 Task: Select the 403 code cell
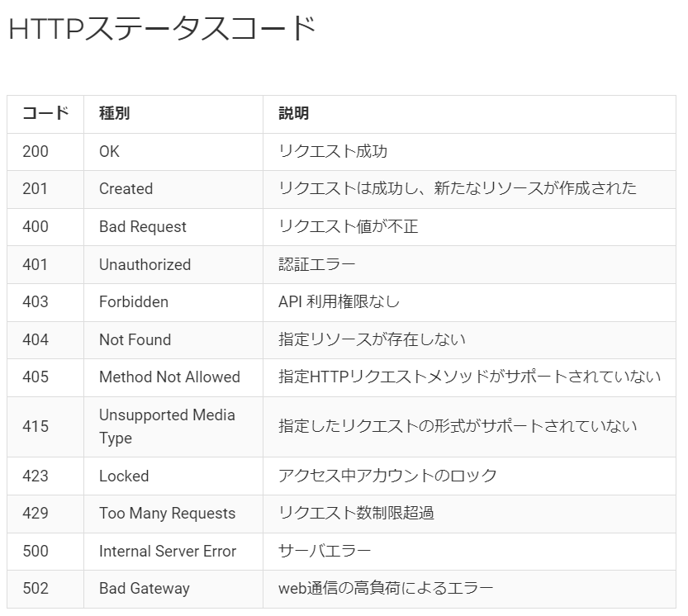coord(36,302)
